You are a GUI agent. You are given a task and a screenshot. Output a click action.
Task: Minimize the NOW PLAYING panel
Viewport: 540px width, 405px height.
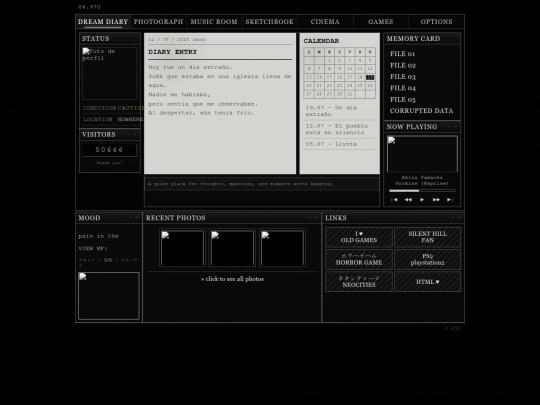pyautogui.click(x=449, y=126)
